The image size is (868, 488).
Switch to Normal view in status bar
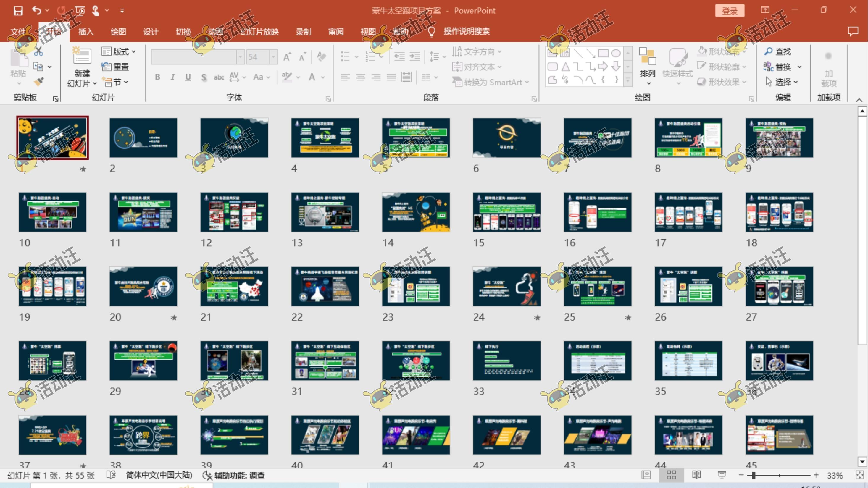[646, 475]
